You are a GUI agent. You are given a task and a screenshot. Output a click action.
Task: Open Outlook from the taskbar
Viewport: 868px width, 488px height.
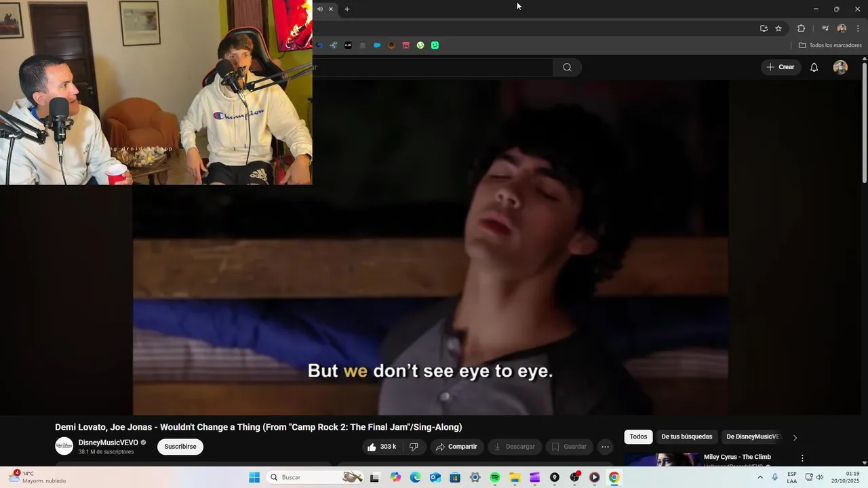tap(435, 477)
